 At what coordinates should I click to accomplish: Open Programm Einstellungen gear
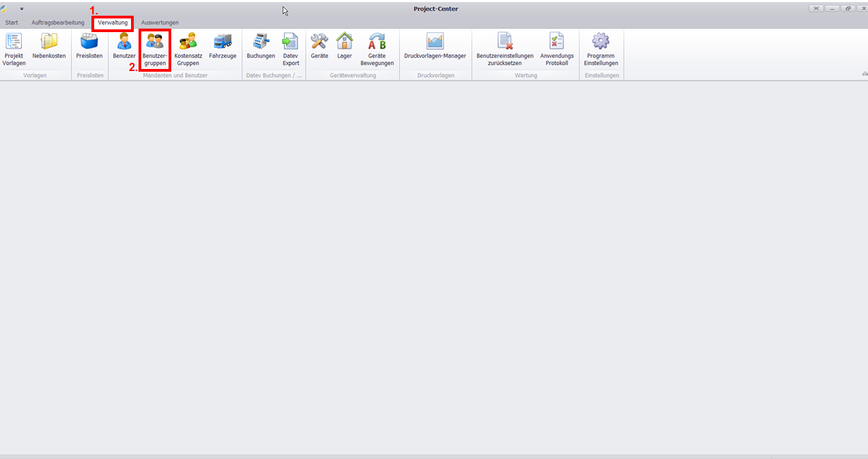tap(601, 48)
